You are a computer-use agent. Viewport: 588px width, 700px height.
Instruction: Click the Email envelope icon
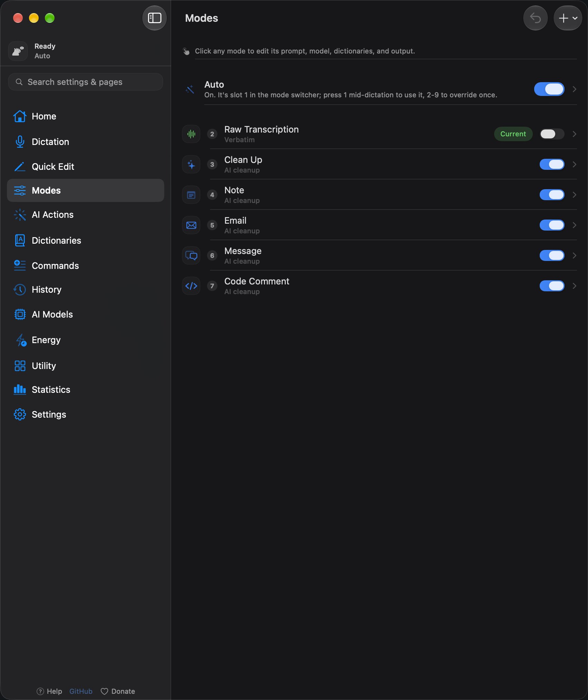pyautogui.click(x=191, y=225)
